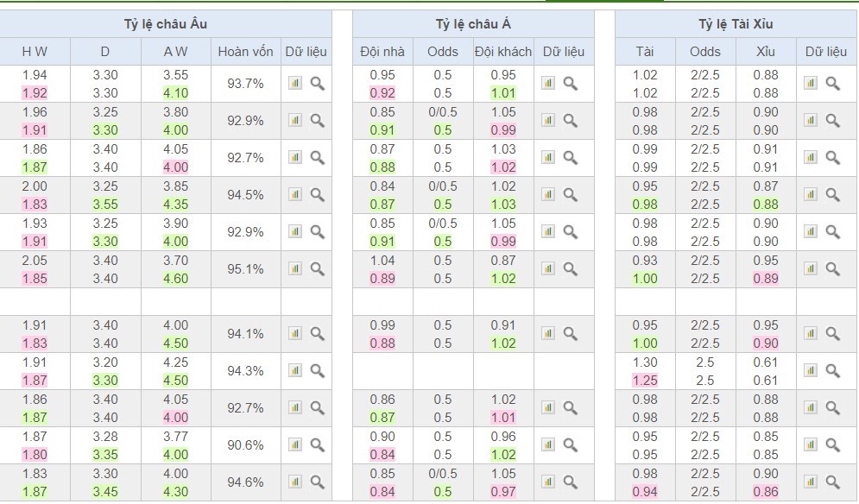Click the "Đội khách" column header
Screen dimensions: 859x504
click(x=503, y=52)
